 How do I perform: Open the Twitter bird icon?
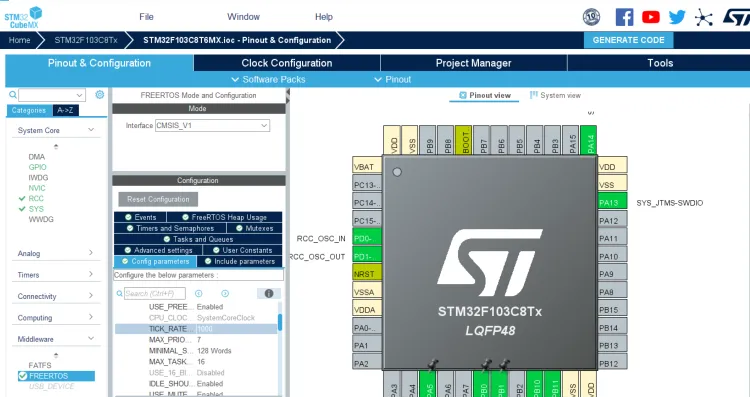pos(677,17)
